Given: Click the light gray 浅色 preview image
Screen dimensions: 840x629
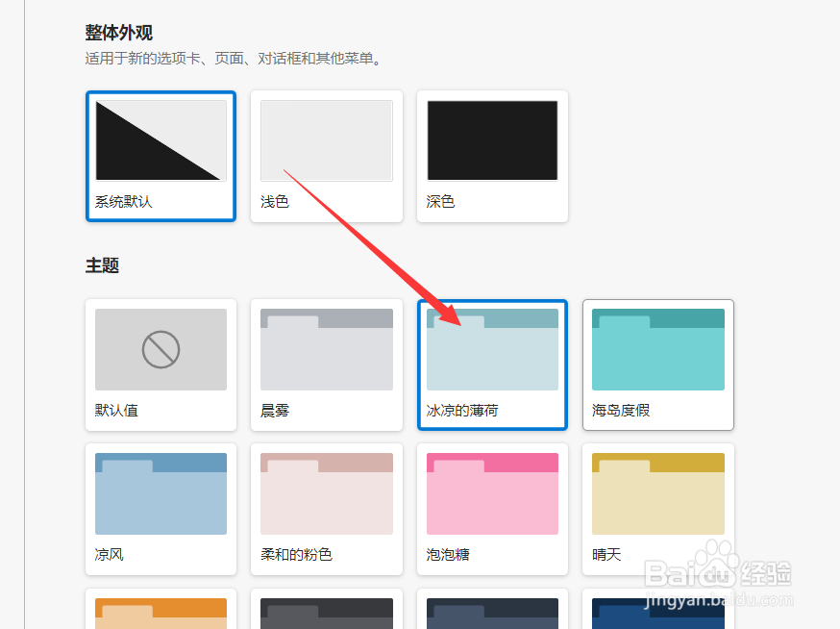Looking at the screenshot, I should [x=326, y=140].
